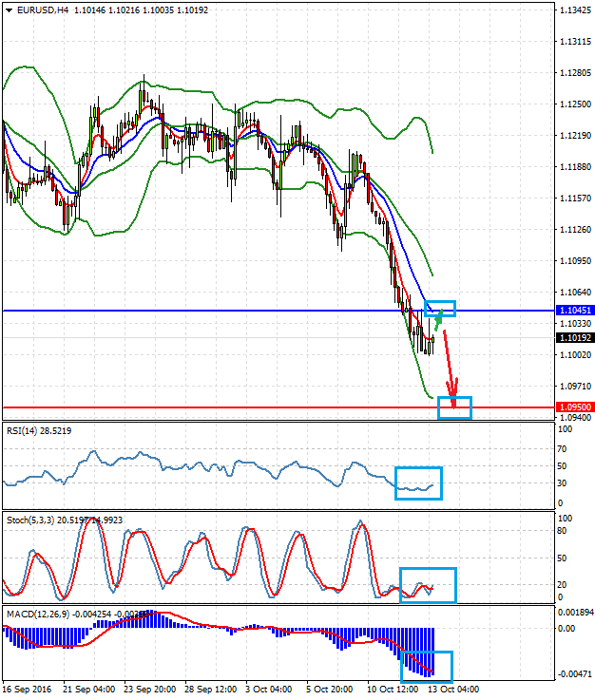Select the blue 1.10451 price label on axis
This screenshot has height=700, width=595.
pyautogui.click(x=573, y=311)
